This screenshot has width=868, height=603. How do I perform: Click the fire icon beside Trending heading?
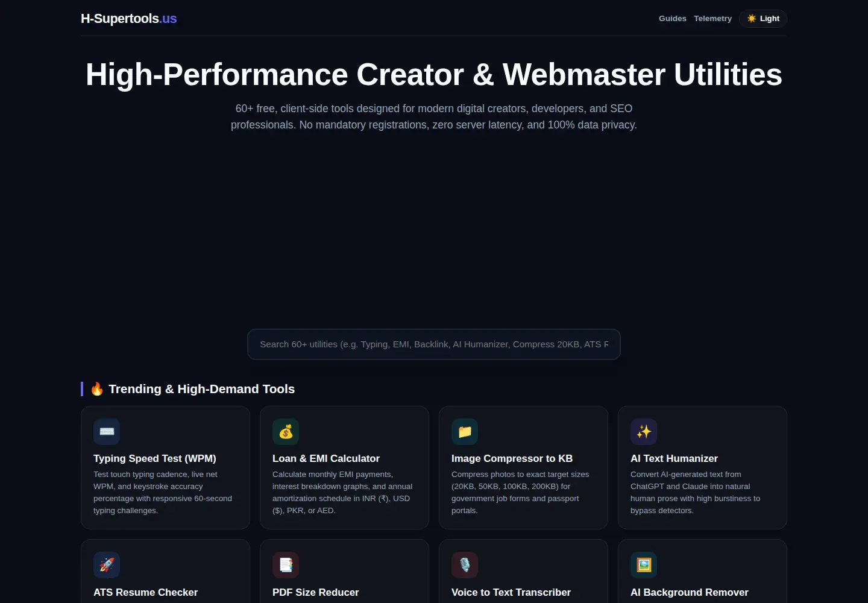pyautogui.click(x=97, y=389)
